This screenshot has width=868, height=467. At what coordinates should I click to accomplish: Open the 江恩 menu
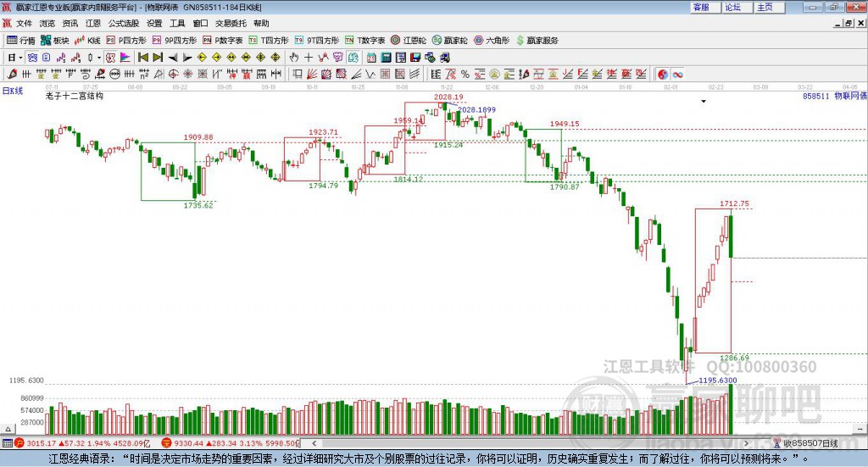click(93, 23)
